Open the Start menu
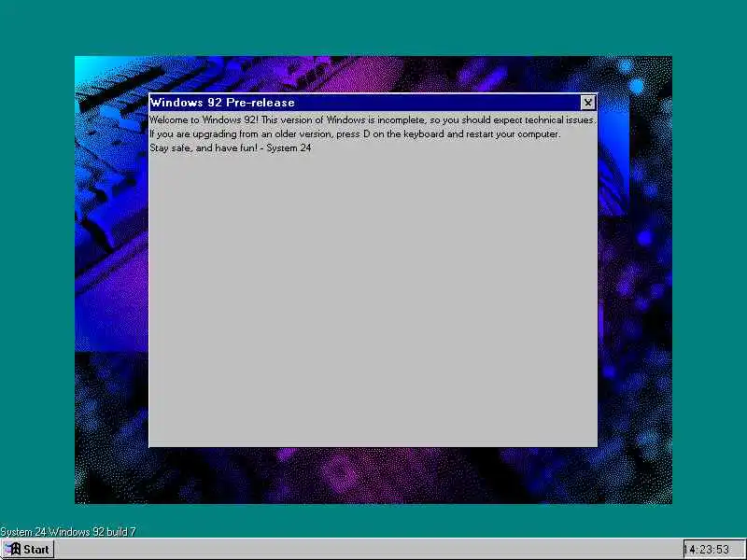Image resolution: width=747 pixels, height=560 pixels. point(28,549)
